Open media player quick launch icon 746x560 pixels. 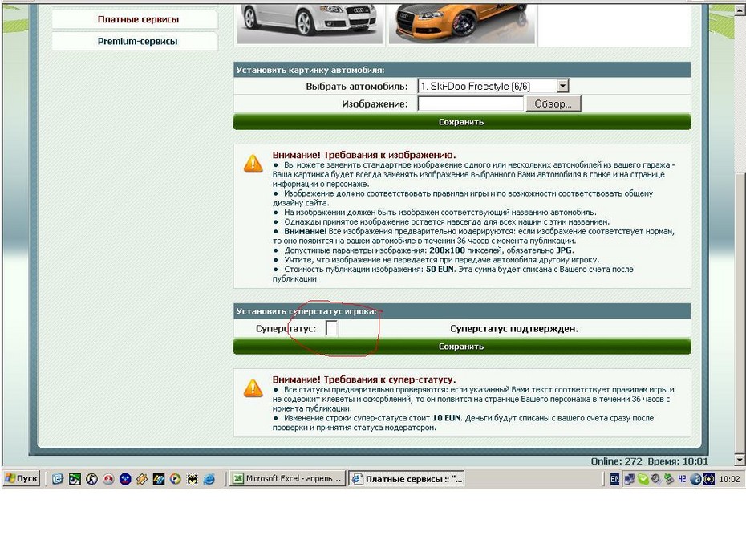click(x=175, y=479)
